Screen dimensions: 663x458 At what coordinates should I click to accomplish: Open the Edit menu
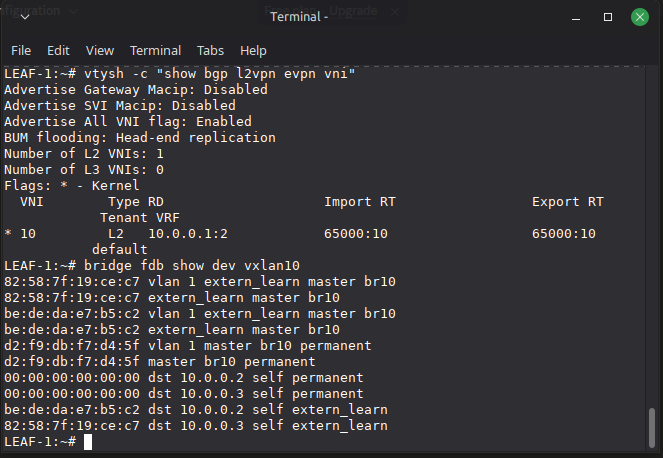click(58, 51)
